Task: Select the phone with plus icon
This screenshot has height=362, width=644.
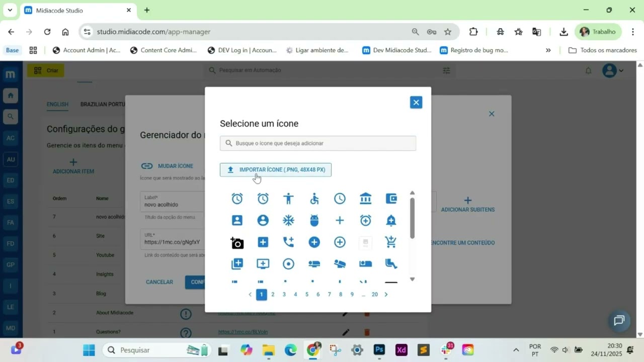Action: 288,242
